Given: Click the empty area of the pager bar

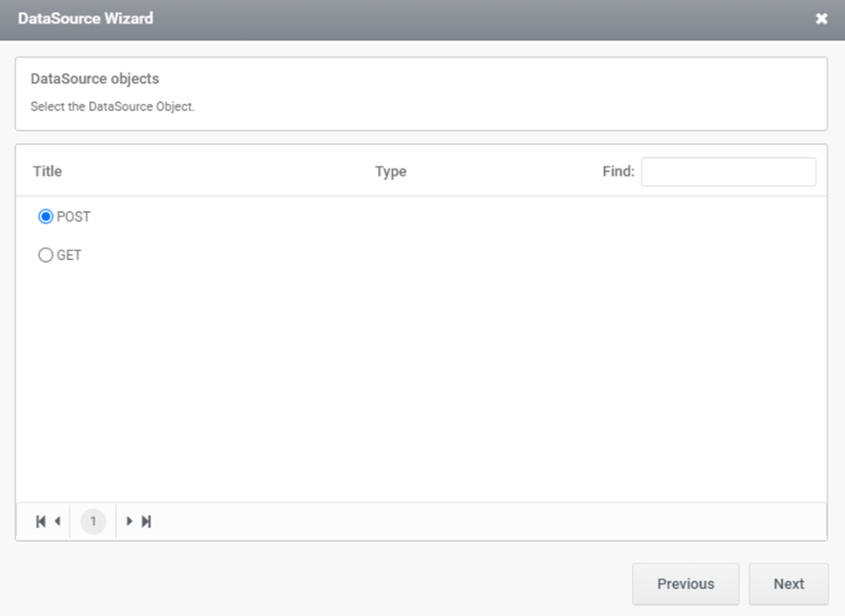Looking at the screenshot, I should 485,521.
